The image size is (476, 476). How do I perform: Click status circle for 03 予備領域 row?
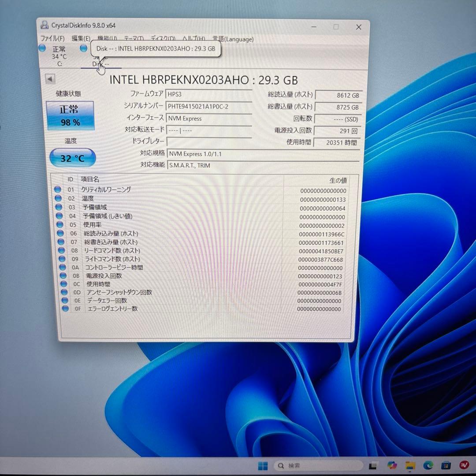point(59,207)
